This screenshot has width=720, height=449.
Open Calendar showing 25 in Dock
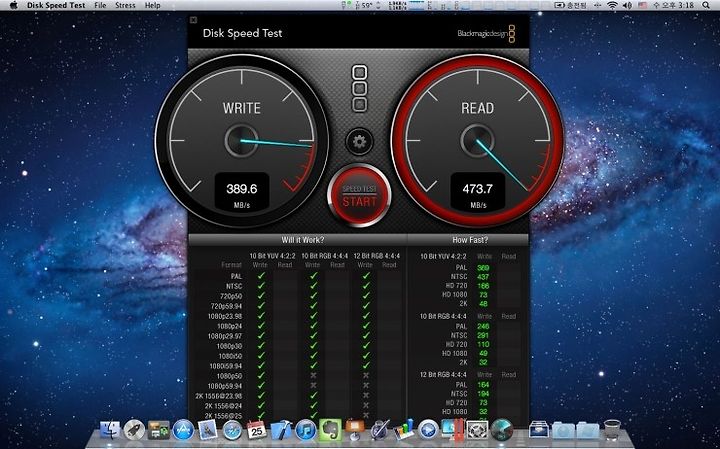pos(257,430)
